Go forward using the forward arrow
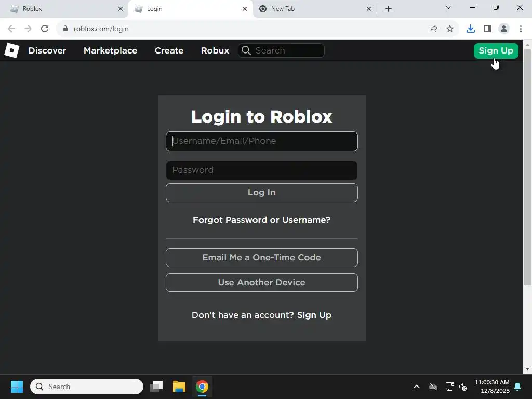The height and width of the screenshot is (399, 532). coord(28,29)
